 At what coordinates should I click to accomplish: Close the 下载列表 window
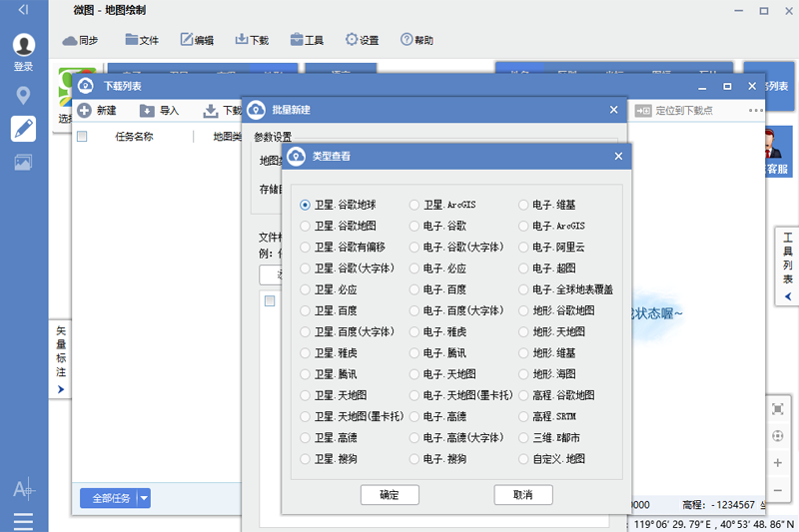(752, 86)
